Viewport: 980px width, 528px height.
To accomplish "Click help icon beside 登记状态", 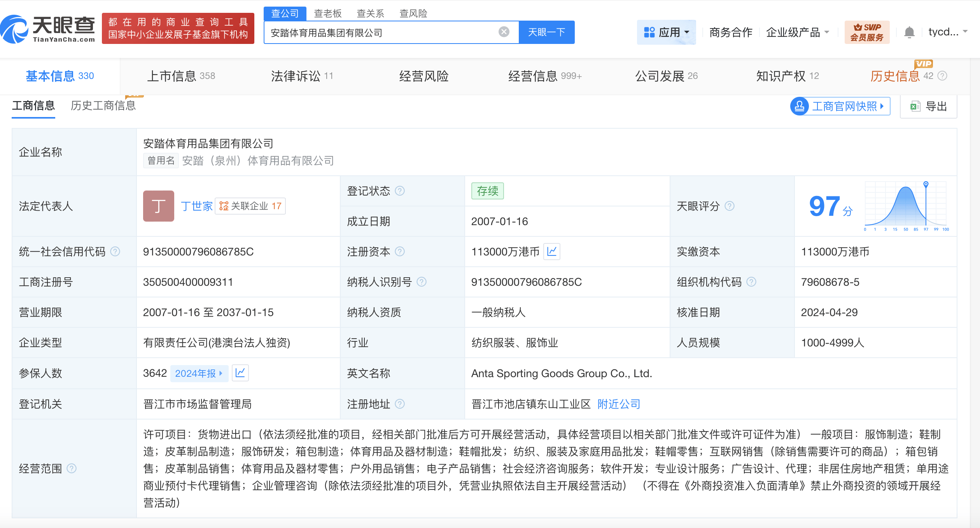I will point(400,191).
